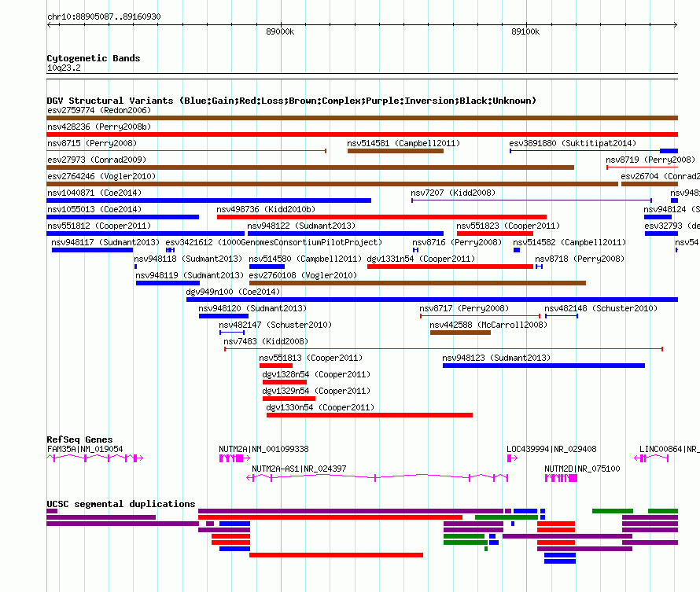Click the LINC00864 gene glyph
The width and height of the screenshot is (700, 592).
click(x=651, y=458)
